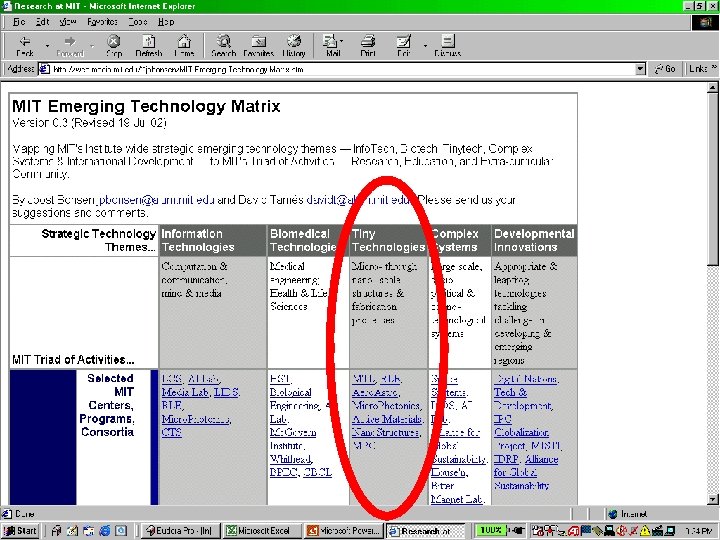Open the McGovern Institute link
This screenshot has width=720, height=540.
pyautogui.click(x=293, y=439)
